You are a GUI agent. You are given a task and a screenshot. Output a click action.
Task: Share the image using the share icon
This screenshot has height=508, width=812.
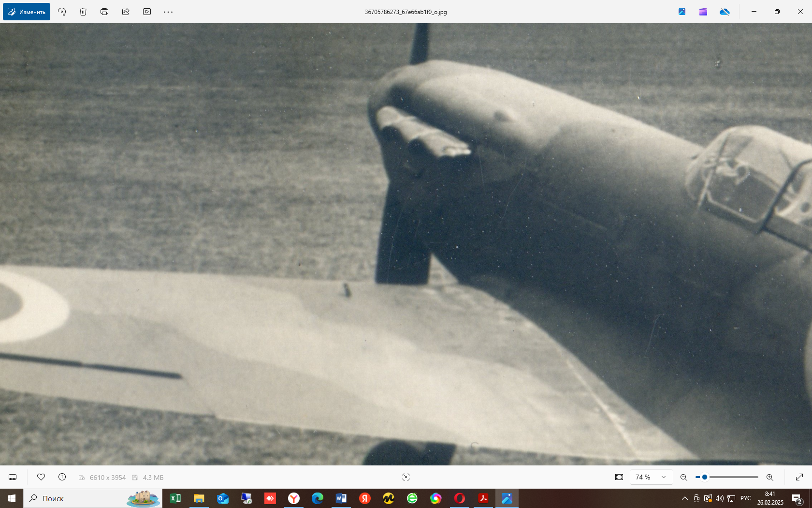[126, 12]
